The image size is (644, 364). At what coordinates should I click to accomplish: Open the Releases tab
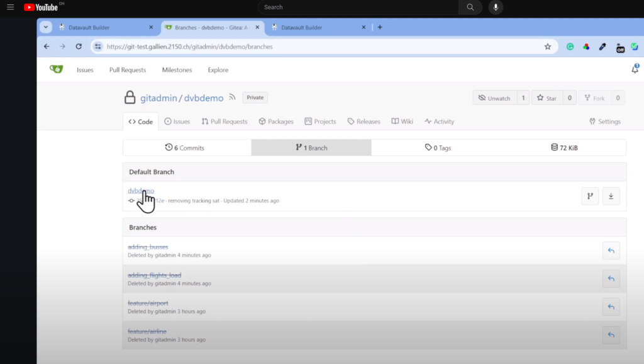click(x=364, y=122)
